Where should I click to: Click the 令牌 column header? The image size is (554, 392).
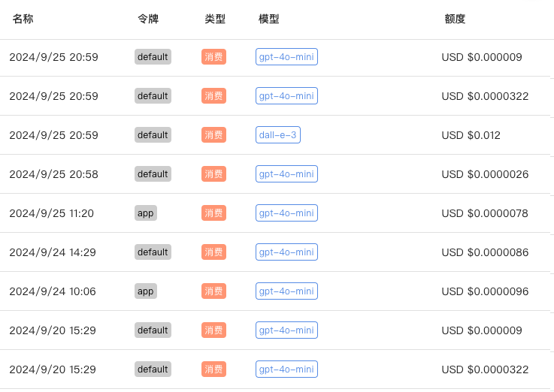click(x=148, y=19)
